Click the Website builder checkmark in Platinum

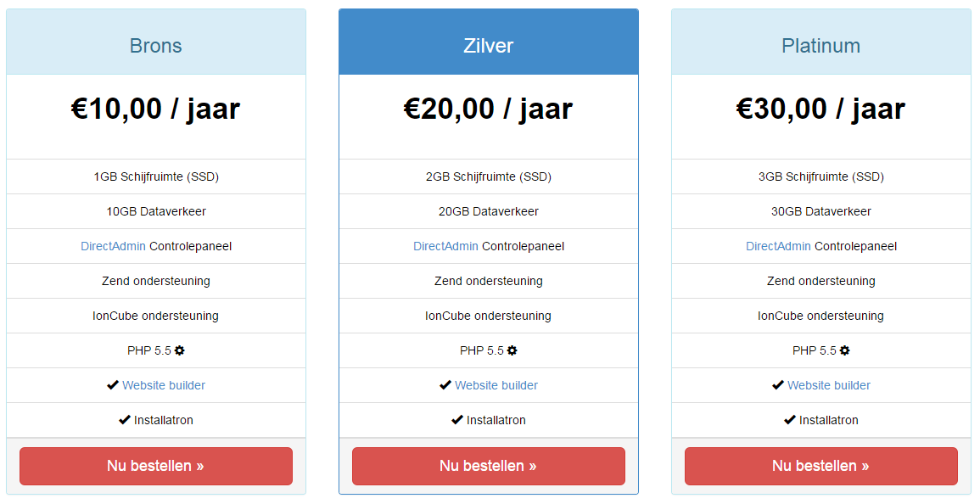[777, 385]
